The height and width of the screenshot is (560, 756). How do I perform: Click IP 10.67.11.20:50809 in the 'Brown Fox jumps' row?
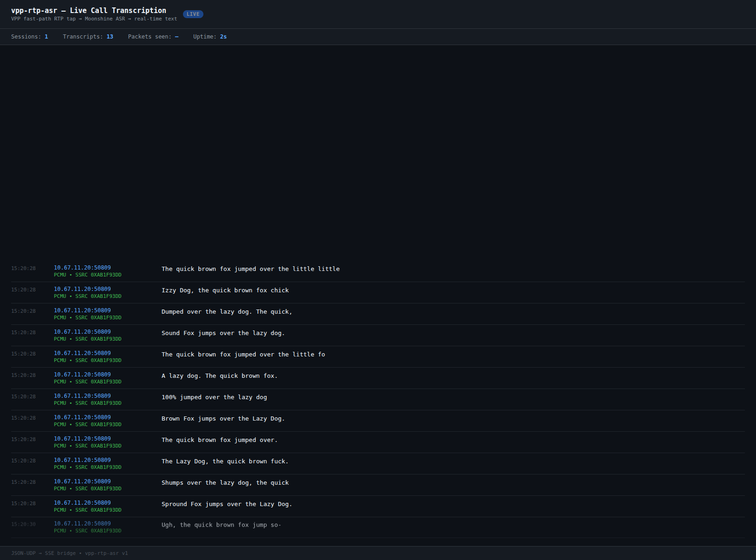point(82,417)
